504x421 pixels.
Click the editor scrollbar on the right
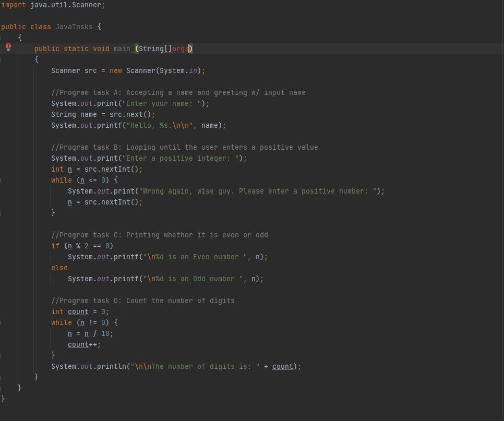tap(501, 209)
